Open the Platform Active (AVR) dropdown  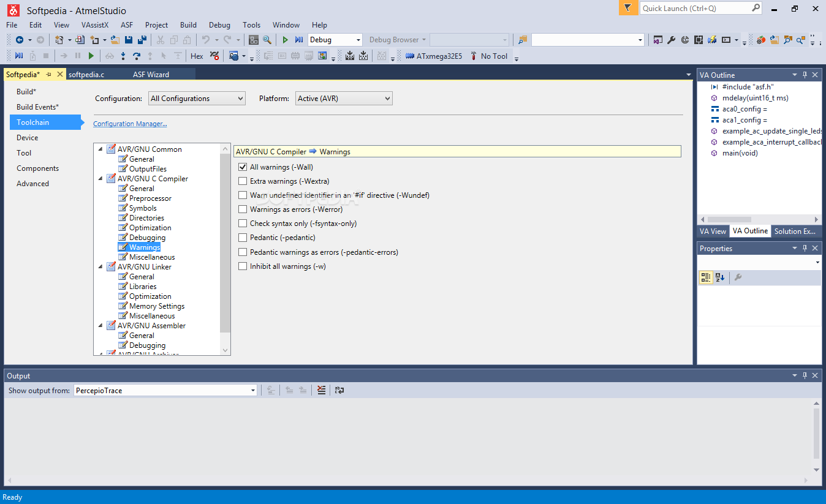coord(344,99)
